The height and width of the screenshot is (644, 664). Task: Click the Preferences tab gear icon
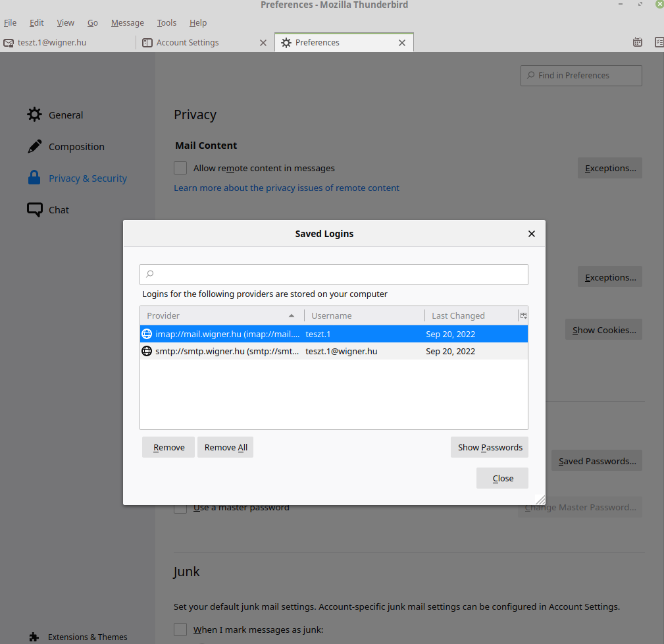point(286,42)
